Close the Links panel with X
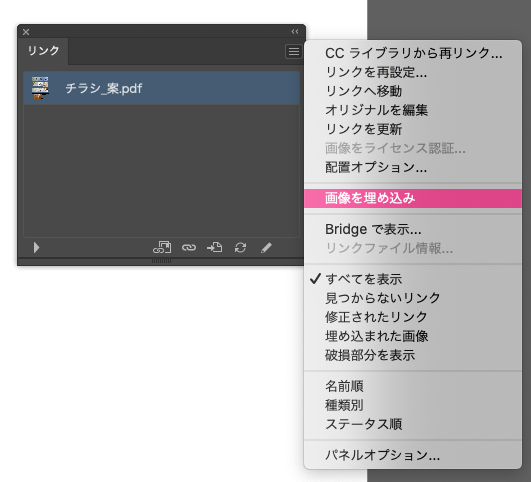The image size is (531, 482). tap(26, 32)
